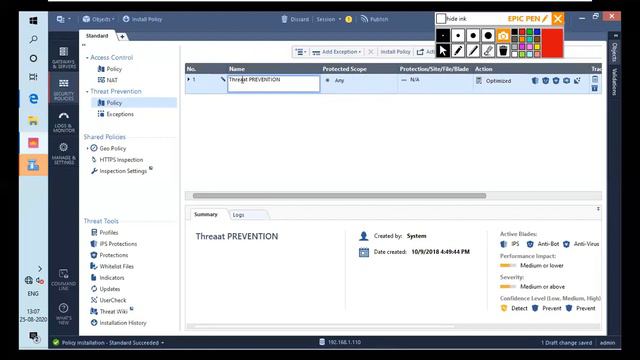Pick the yellow color swatch in Epic Pen
The width and height of the screenshot is (640, 360).
[x=537, y=47]
